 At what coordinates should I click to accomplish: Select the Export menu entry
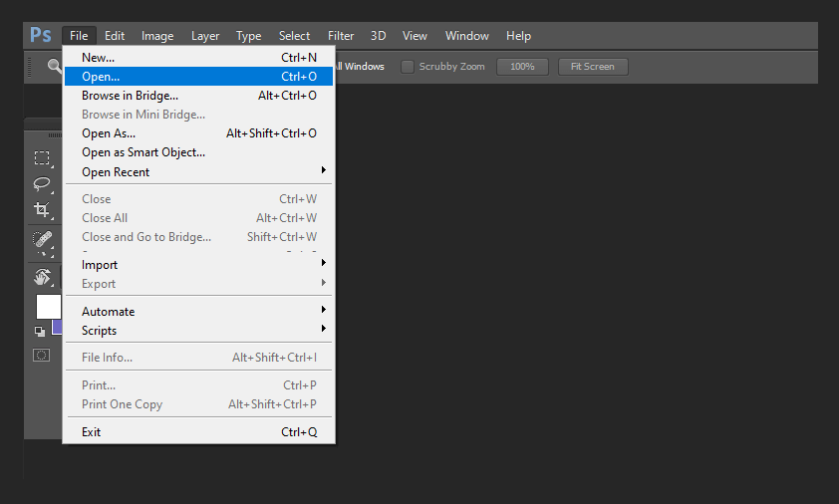click(198, 284)
